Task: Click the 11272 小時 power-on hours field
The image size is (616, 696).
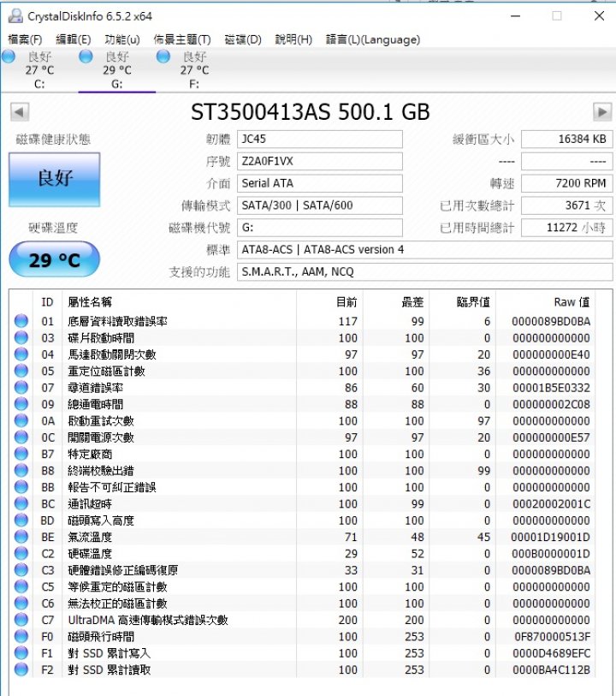Action: click(566, 227)
